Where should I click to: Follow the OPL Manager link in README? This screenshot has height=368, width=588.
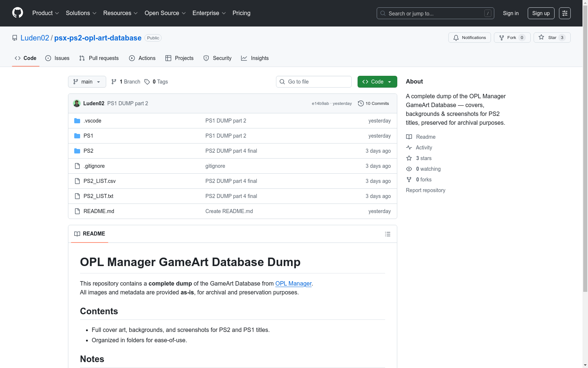(293, 283)
